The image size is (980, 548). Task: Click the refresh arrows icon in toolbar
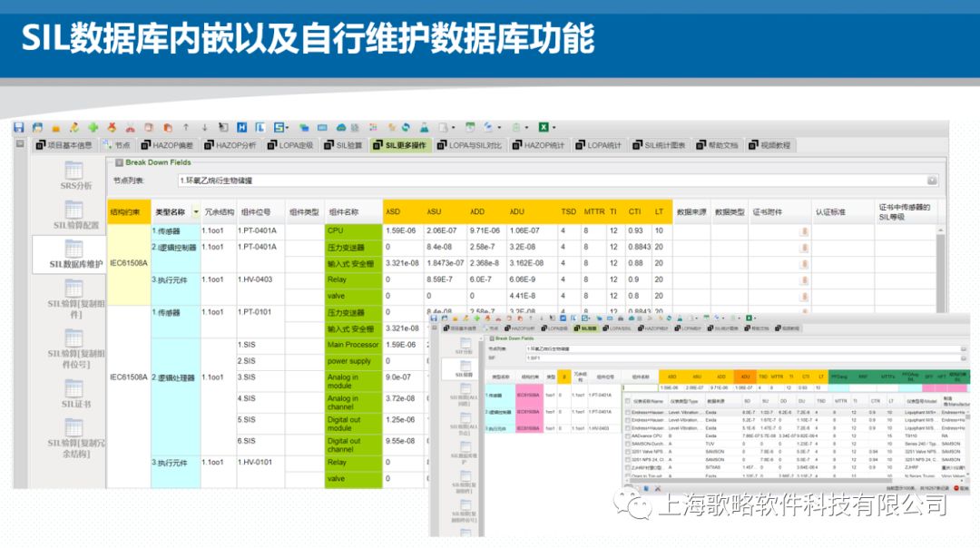tap(406, 127)
